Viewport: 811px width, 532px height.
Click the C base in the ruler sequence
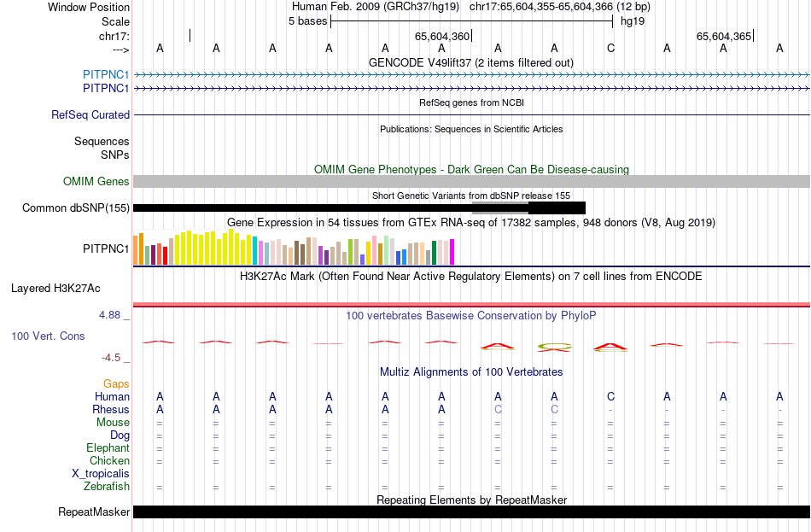611,49
